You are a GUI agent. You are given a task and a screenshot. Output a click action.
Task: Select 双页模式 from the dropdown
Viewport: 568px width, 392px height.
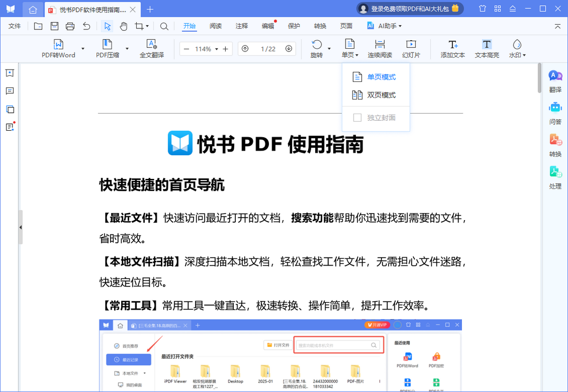376,95
